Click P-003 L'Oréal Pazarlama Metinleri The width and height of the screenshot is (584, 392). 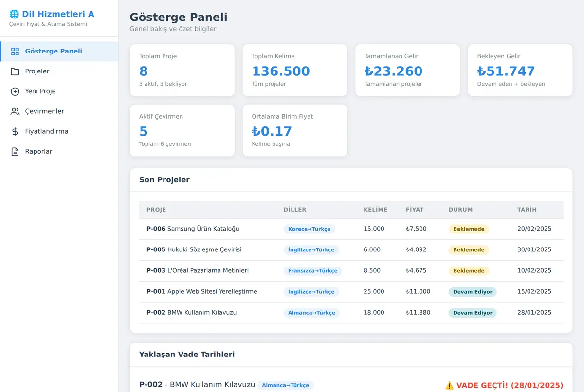pos(198,270)
